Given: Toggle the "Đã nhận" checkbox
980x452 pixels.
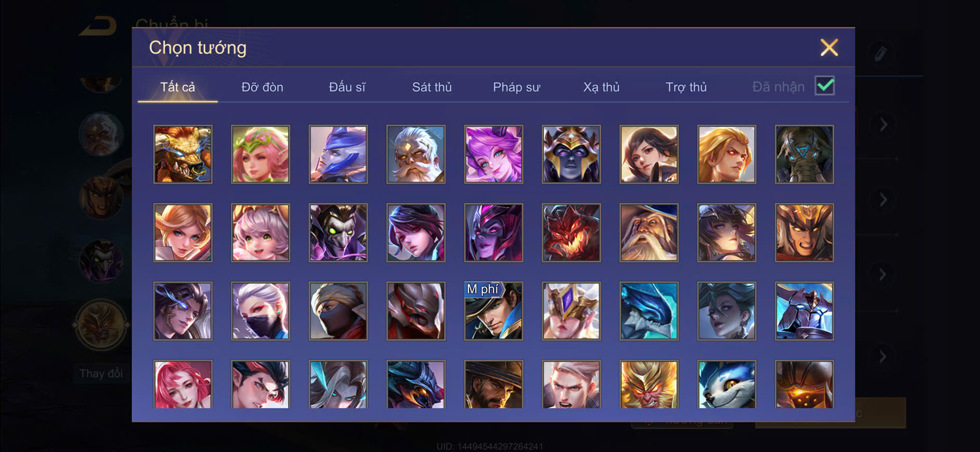Looking at the screenshot, I should pos(825,86).
